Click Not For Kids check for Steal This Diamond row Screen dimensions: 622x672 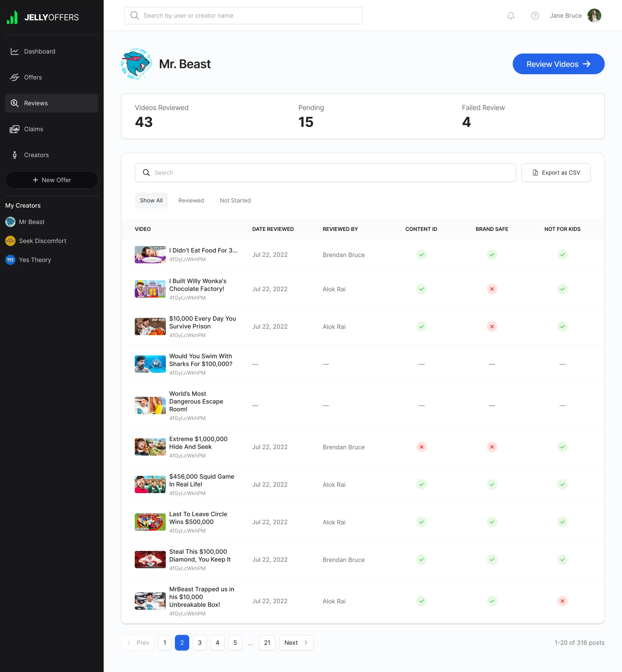[x=562, y=560]
